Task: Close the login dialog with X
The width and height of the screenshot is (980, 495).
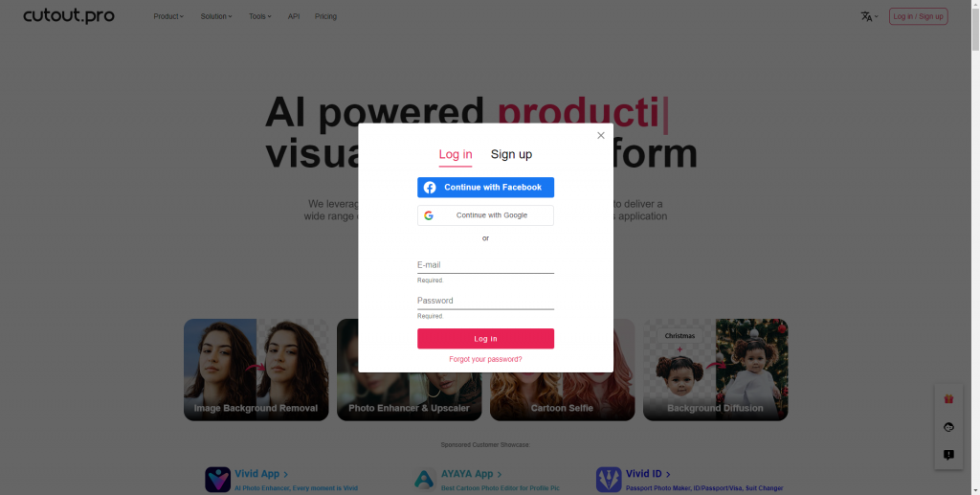Action: [601, 135]
